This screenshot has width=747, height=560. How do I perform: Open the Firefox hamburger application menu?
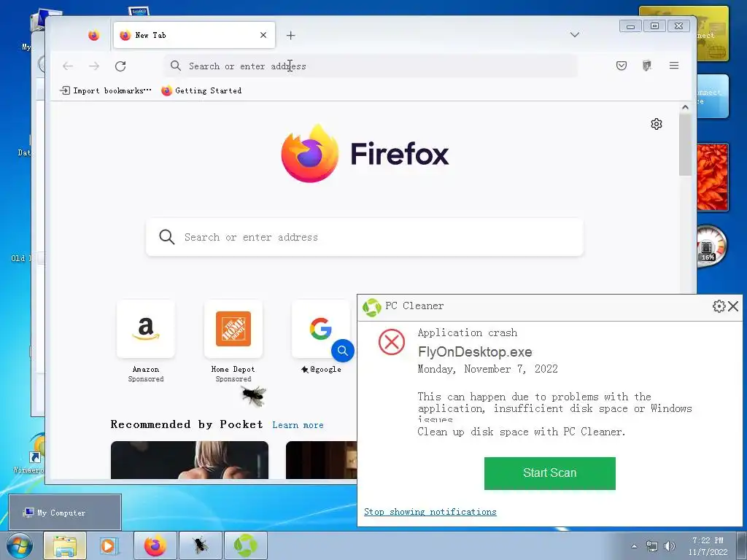coord(673,66)
